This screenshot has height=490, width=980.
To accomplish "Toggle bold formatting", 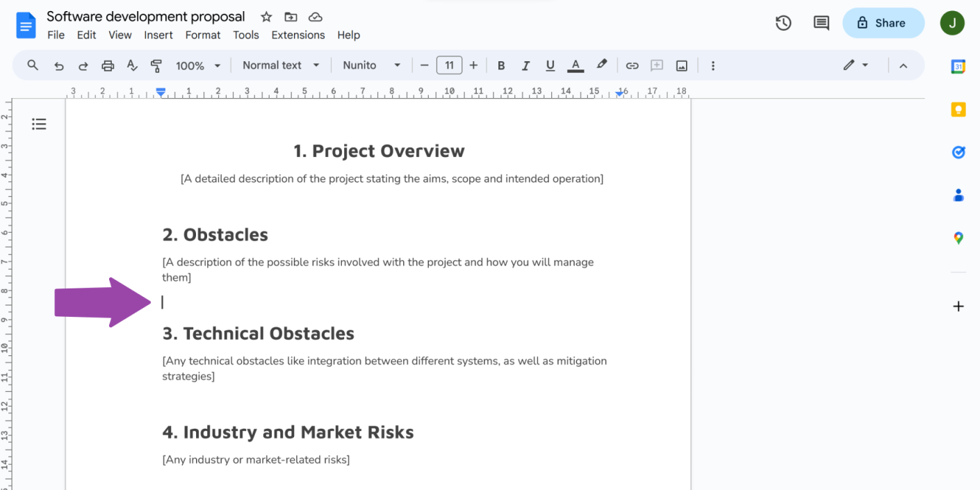I will [x=501, y=65].
